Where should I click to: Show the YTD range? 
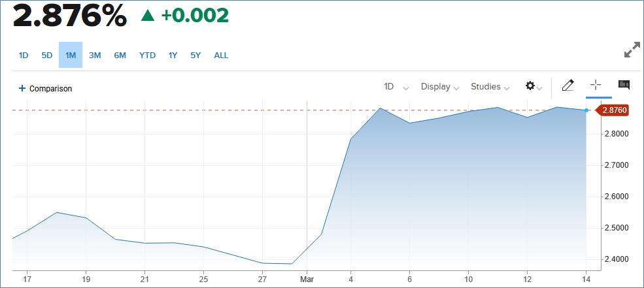(147, 56)
